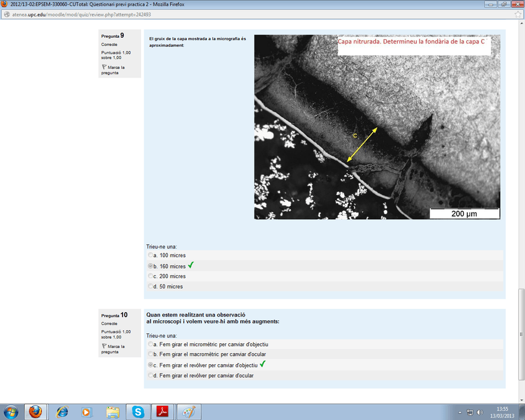This screenshot has width=525, height=420.
Task: Choose option d. revòlver per canviar d'ocular
Action: [150, 375]
